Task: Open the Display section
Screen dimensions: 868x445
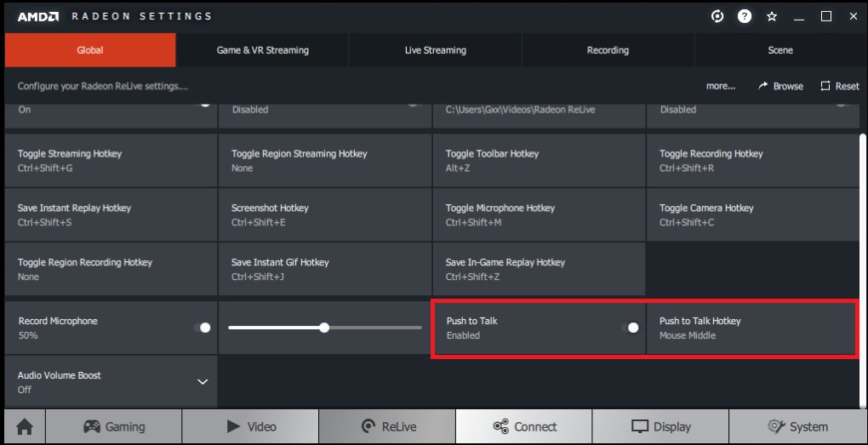Action: tap(660, 427)
